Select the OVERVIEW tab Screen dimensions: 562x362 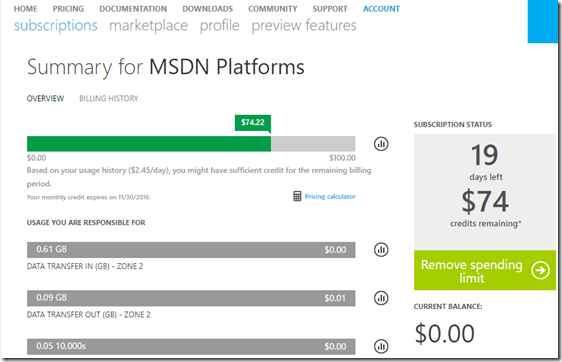point(45,99)
